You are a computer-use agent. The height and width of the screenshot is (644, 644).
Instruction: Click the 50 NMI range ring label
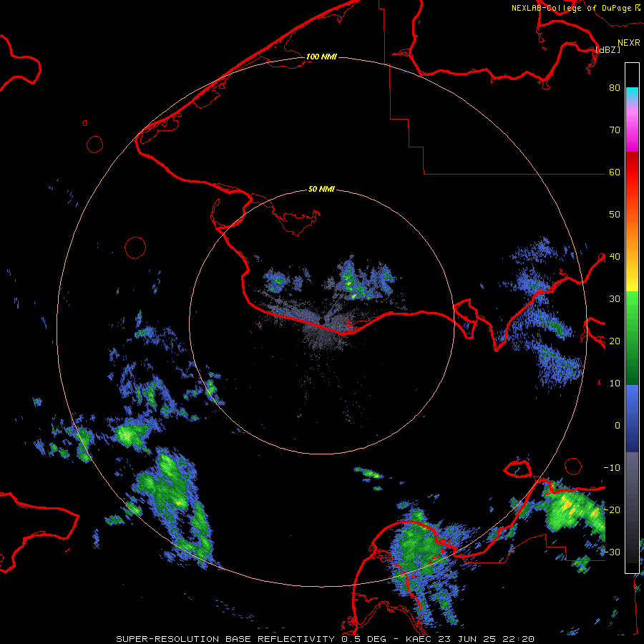tap(321, 190)
